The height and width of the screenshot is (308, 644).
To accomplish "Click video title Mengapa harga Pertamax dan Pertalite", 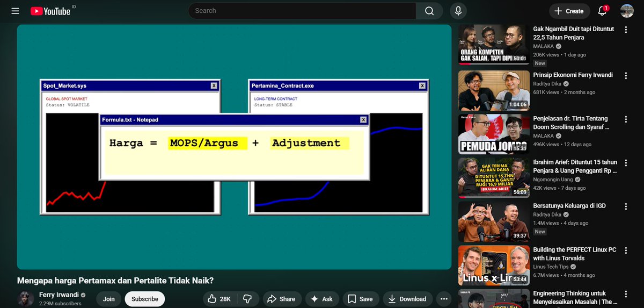I will pyautogui.click(x=115, y=281).
